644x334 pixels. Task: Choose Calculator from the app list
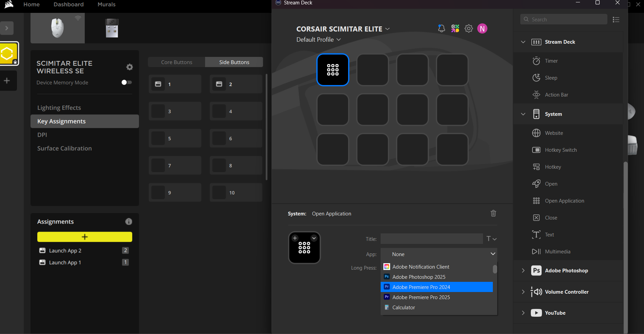tap(437, 308)
